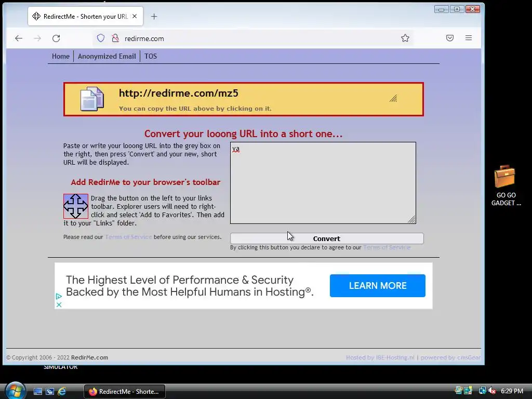
Task: Click the Show Desktop quick launch icon
Action: click(x=38, y=392)
